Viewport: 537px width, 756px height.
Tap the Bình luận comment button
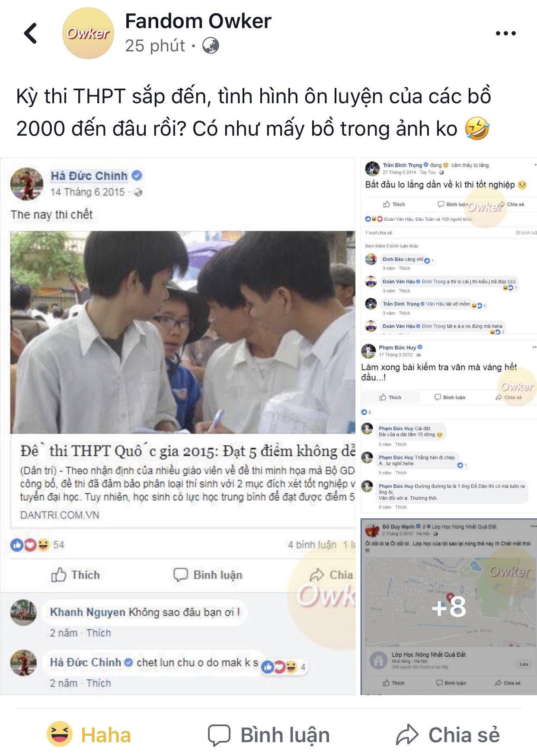pos(269,735)
